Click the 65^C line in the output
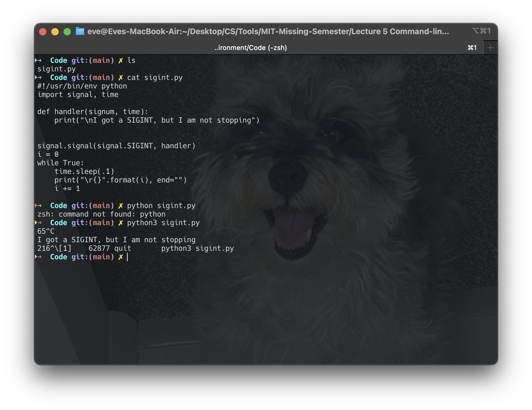This screenshot has width=532, height=410. point(46,231)
